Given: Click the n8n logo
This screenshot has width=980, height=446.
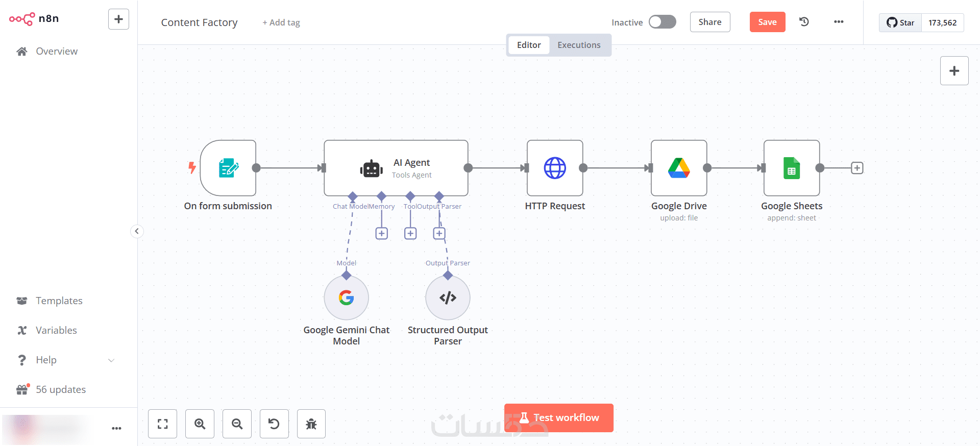Looking at the screenshot, I should pyautogui.click(x=34, y=19).
